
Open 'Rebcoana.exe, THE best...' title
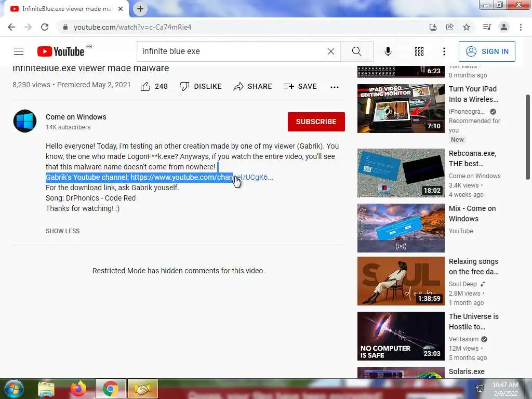472,158
